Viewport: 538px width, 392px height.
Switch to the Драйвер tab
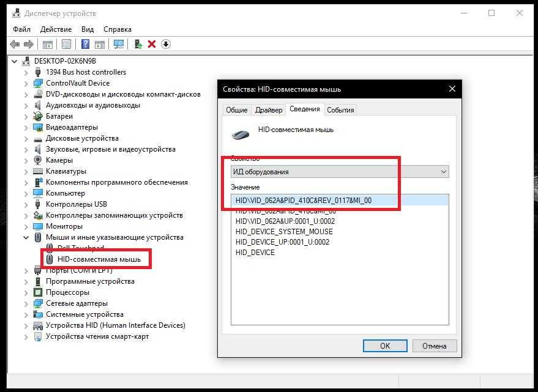coord(269,110)
